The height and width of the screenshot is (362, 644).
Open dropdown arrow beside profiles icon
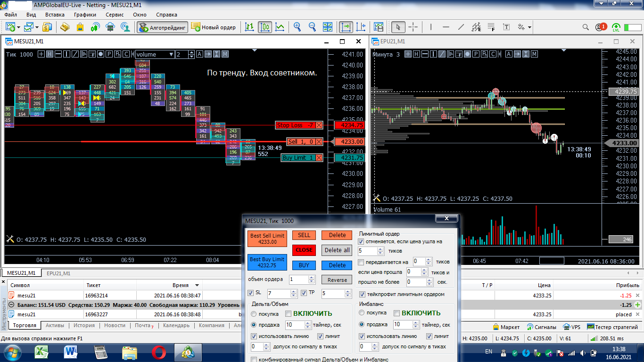pyautogui.click(x=36, y=27)
